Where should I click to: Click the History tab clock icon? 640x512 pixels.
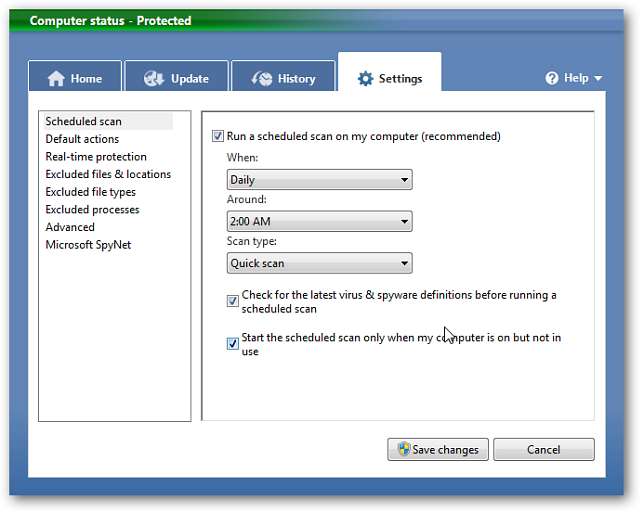pyautogui.click(x=263, y=79)
